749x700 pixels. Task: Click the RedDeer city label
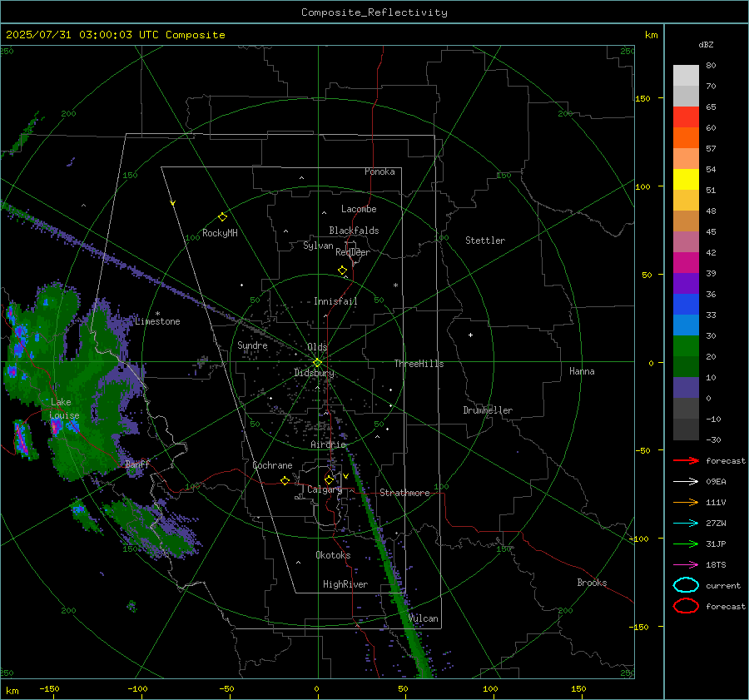(x=353, y=252)
